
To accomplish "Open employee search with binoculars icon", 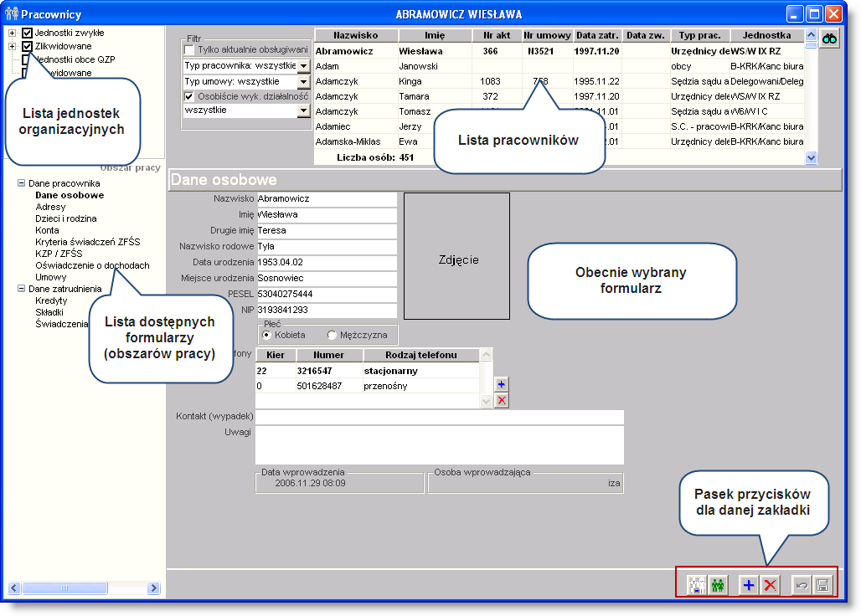I will click(x=829, y=38).
